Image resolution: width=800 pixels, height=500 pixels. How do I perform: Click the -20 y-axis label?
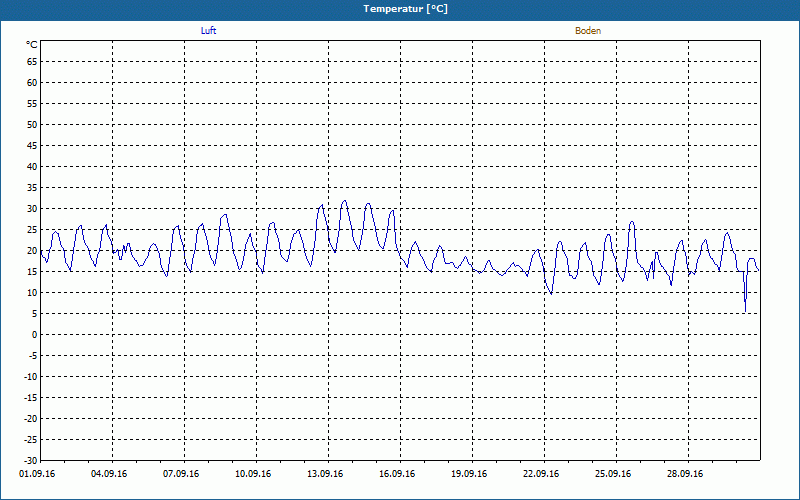(x=31, y=419)
